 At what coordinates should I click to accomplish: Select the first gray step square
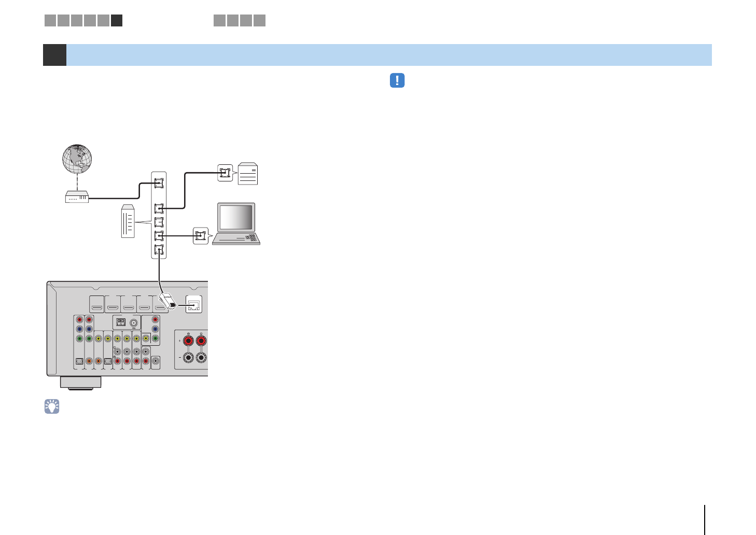pyautogui.click(x=50, y=20)
